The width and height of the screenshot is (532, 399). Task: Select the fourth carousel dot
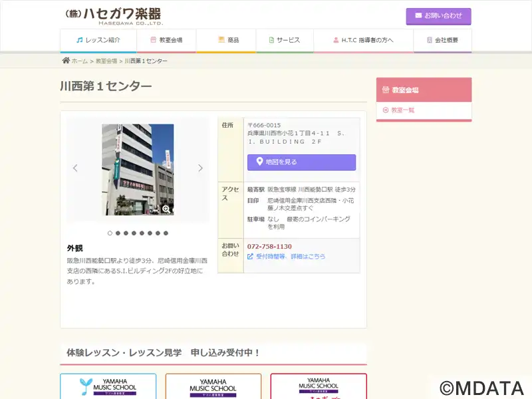coord(134,233)
